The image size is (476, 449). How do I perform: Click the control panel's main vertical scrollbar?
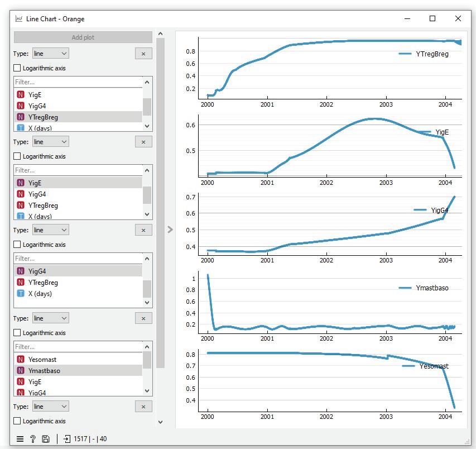(160, 203)
